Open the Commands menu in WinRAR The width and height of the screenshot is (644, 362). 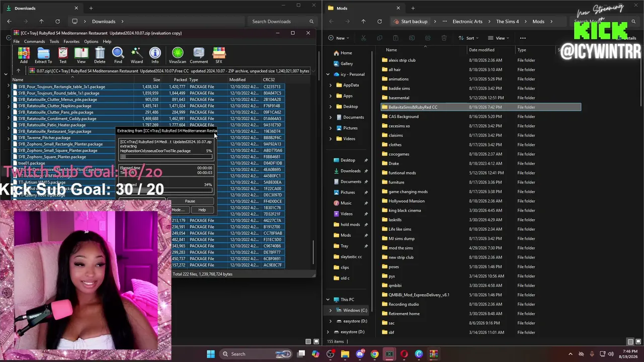34,42
